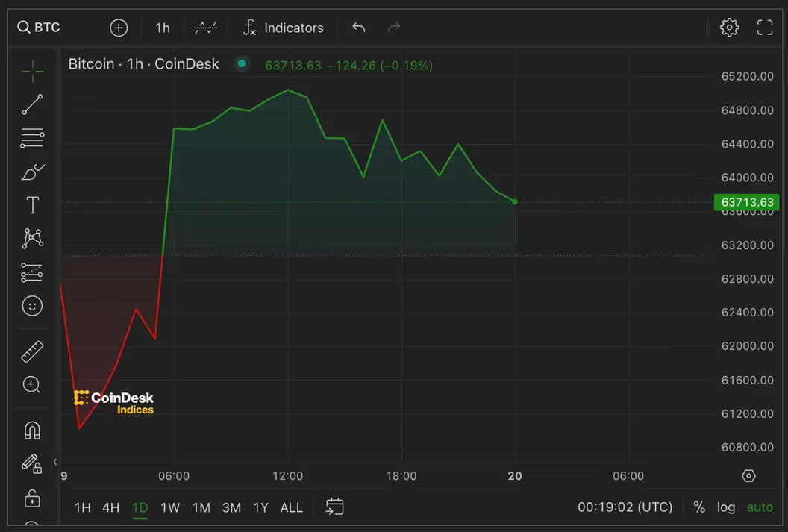The width and height of the screenshot is (788, 532).
Task: Collapse the drawing toolbar with chevron
Action: (54, 462)
